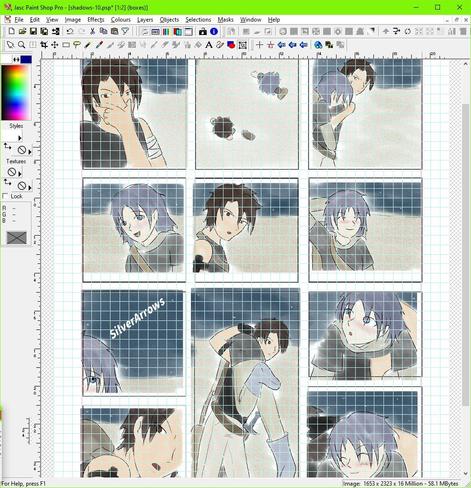Open the Effects menu
471x488 pixels.
tap(96, 20)
